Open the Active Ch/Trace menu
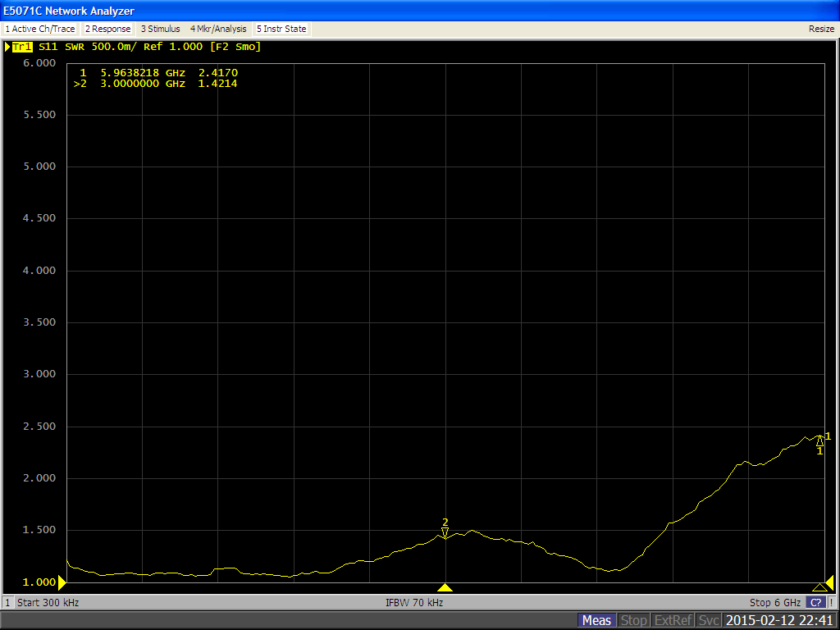Screen dimensions: 840x630 [40, 29]
